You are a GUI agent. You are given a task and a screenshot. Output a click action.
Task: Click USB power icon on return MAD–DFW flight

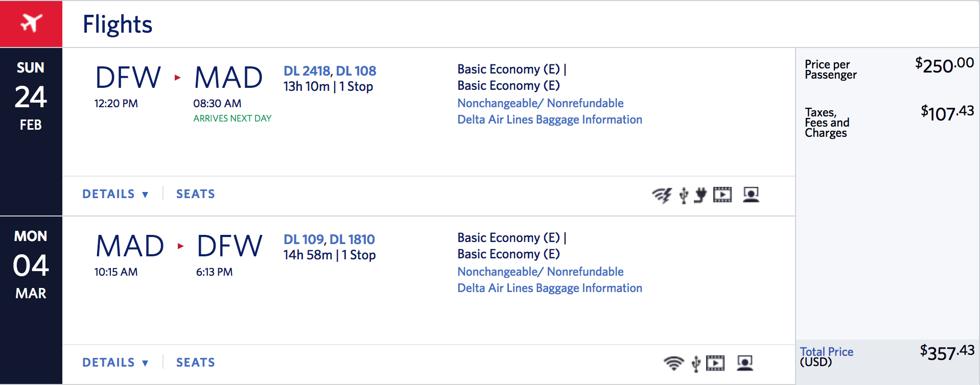[695, 363]
